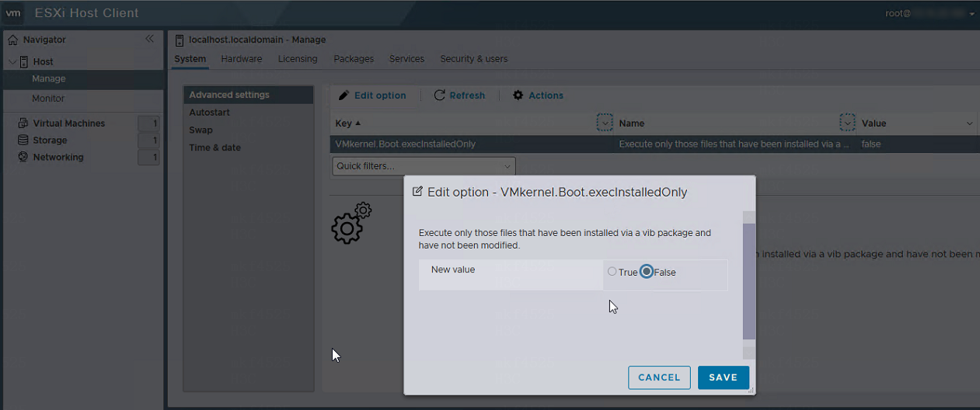Click the ESXi Host Client title
Screen dimensions: 980x410
click(87, 13)
